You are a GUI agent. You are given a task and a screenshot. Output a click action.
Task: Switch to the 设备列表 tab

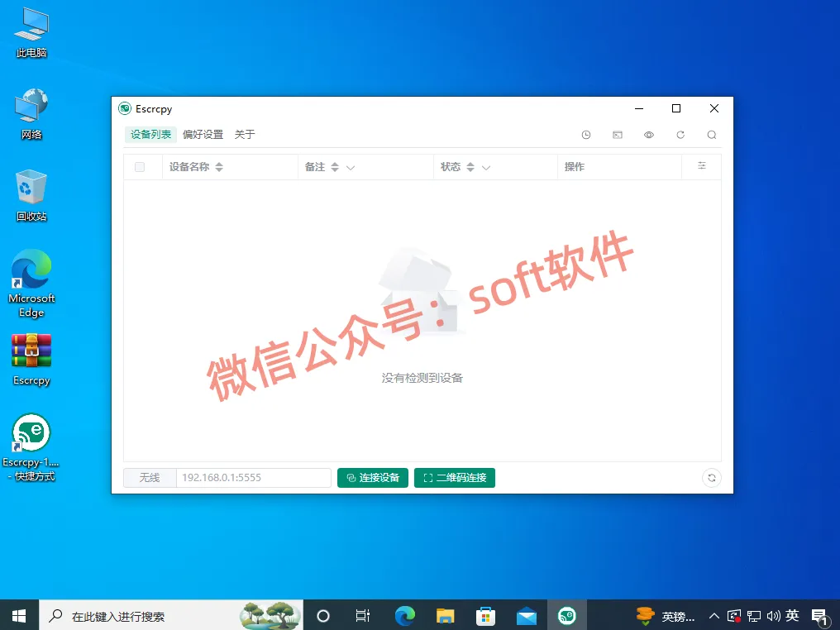150,135
